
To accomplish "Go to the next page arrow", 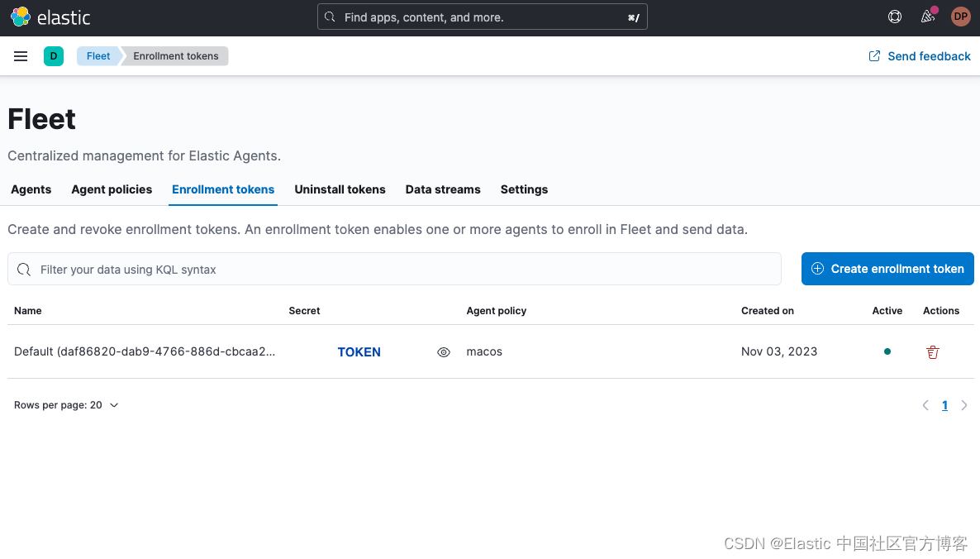I will pyautogui.click(x=963, y=405).
